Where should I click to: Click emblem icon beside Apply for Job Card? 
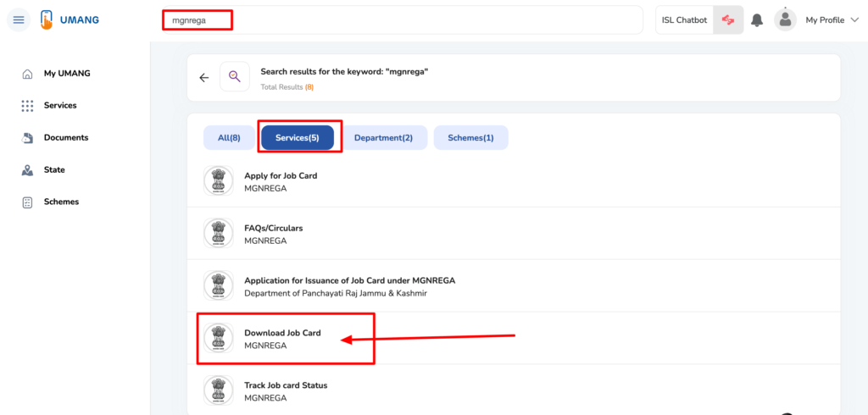218,181
